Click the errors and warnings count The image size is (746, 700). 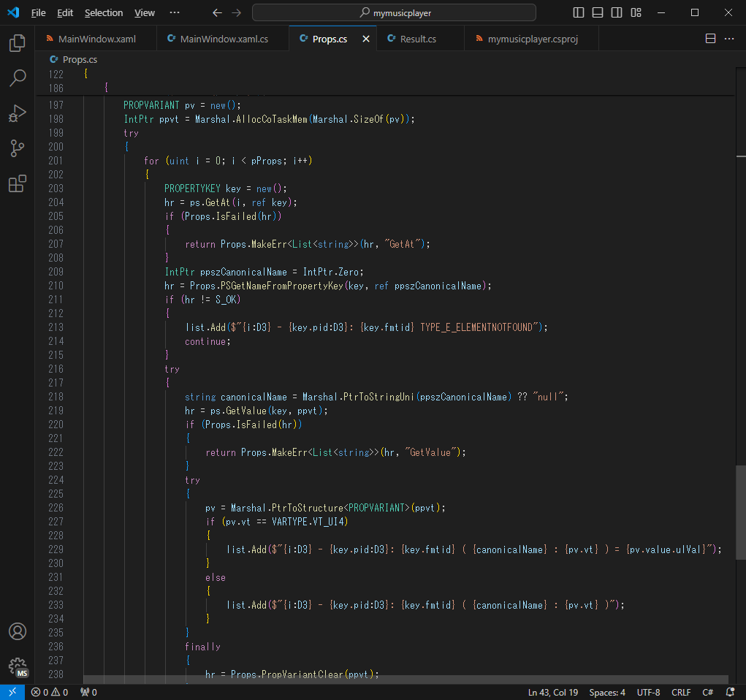click(50, 692)
